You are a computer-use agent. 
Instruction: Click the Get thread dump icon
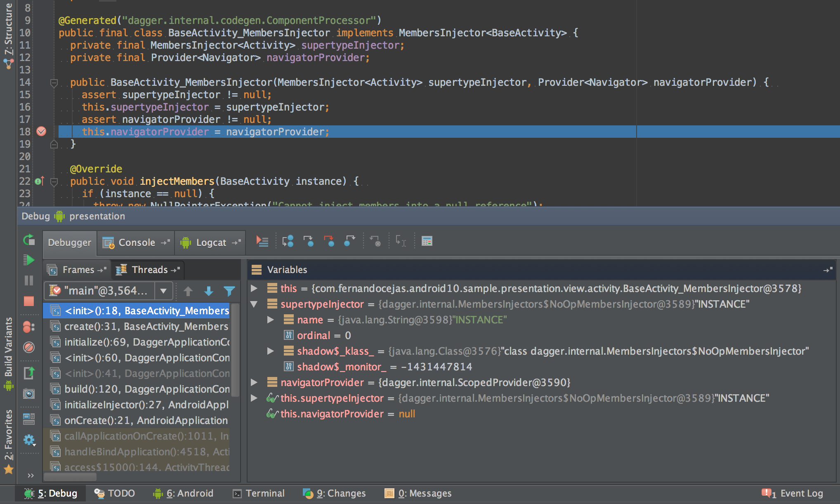29,373
